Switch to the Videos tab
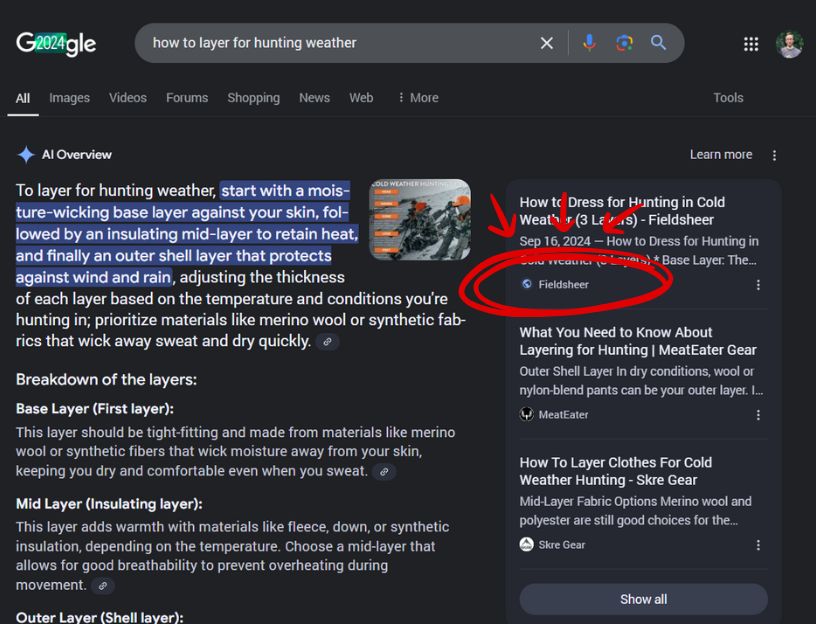 (128, 98)
